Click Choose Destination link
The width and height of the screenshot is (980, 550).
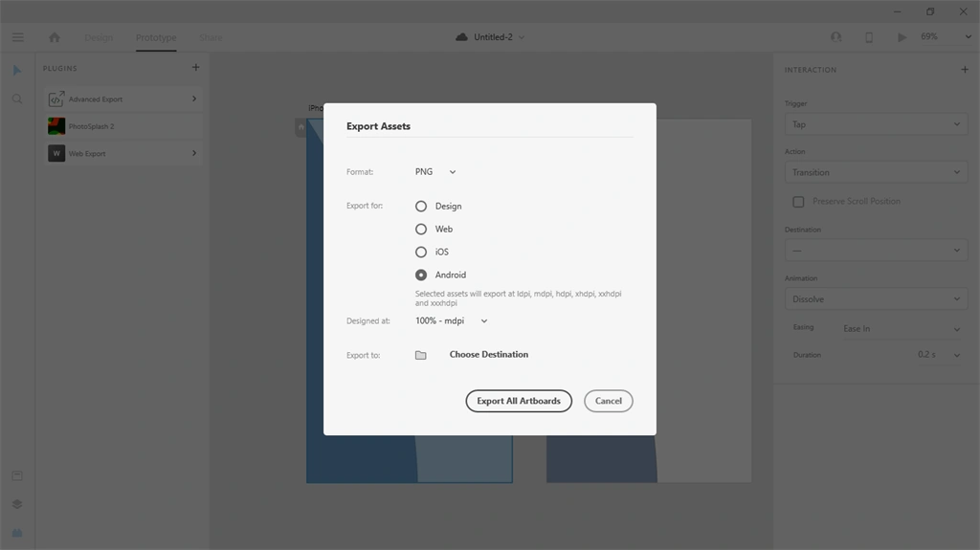(x=489, y=354)
